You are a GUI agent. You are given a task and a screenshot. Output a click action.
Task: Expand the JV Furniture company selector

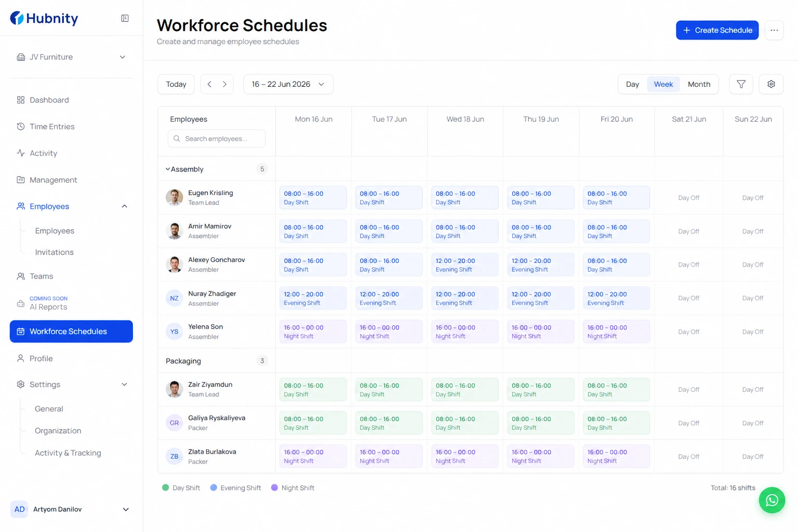[71, 57]
